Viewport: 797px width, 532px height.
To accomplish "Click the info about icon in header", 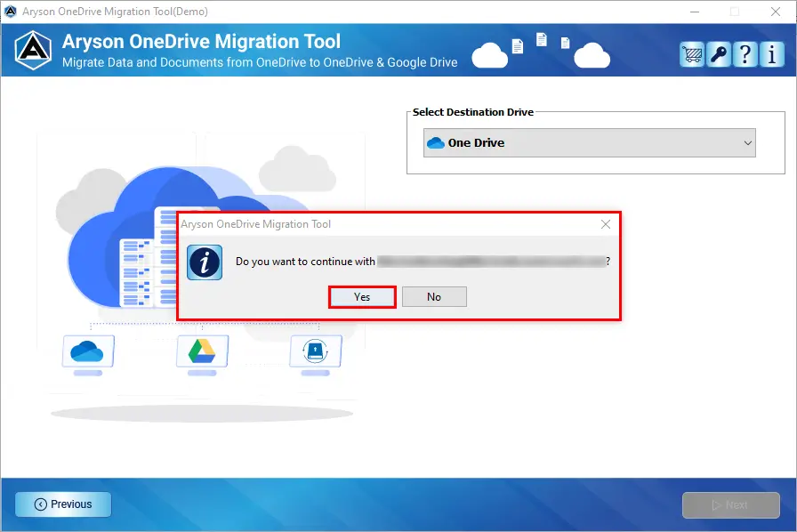I will click(771, 54).
